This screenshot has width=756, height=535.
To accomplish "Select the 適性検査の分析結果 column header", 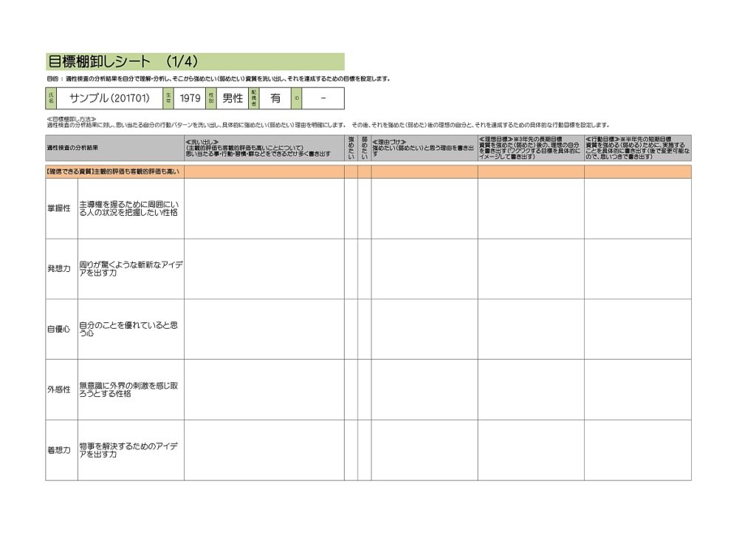I will [x=114, y=148].
